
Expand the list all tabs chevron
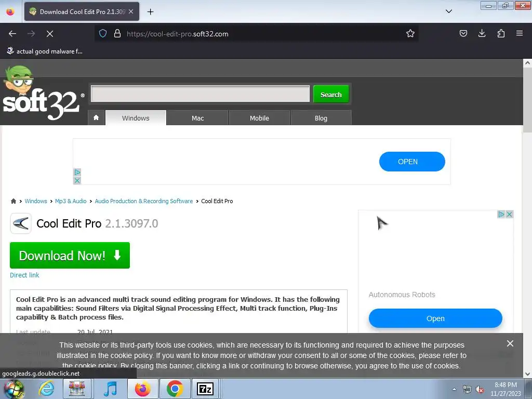448,11
